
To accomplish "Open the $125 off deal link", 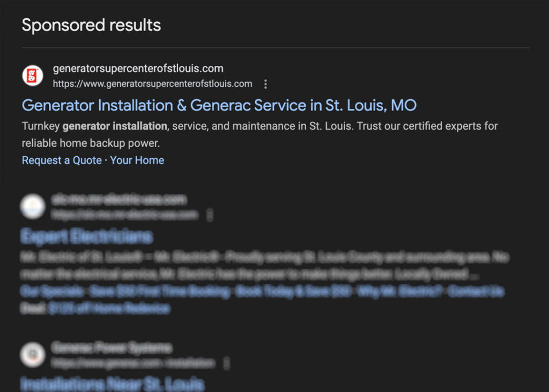I will click(109, 308).
